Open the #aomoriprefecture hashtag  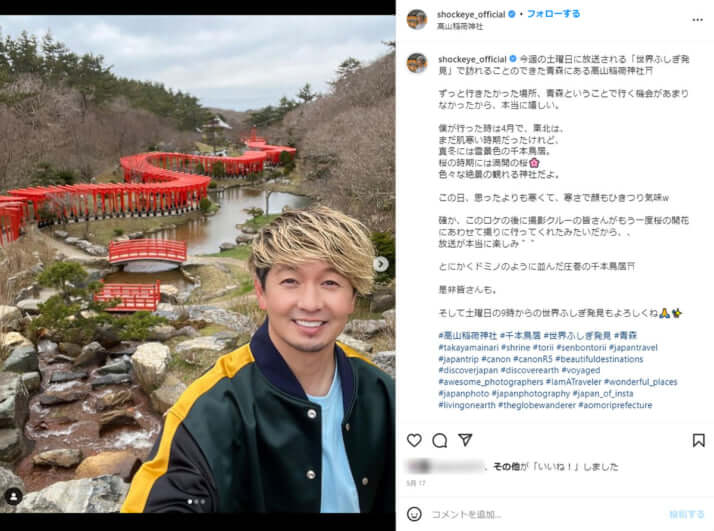point(615,405)
